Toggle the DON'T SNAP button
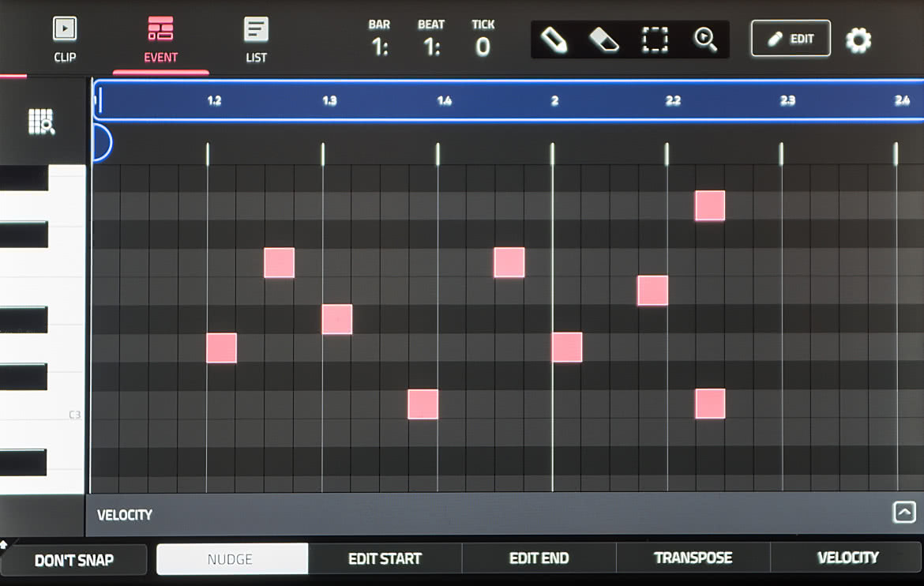The width and height of the screenshot is (924, 586). (x=73, y=560)
